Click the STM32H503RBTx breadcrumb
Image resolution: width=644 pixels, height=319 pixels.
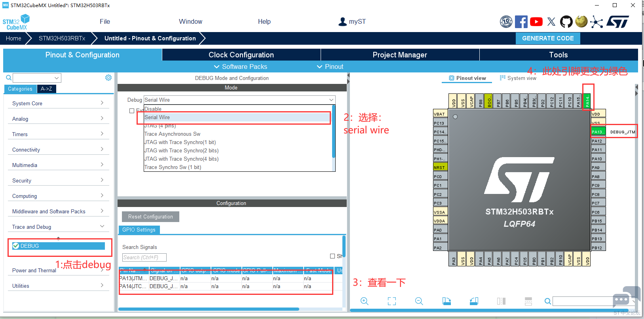pyautogui.click(x=62, y=38)
